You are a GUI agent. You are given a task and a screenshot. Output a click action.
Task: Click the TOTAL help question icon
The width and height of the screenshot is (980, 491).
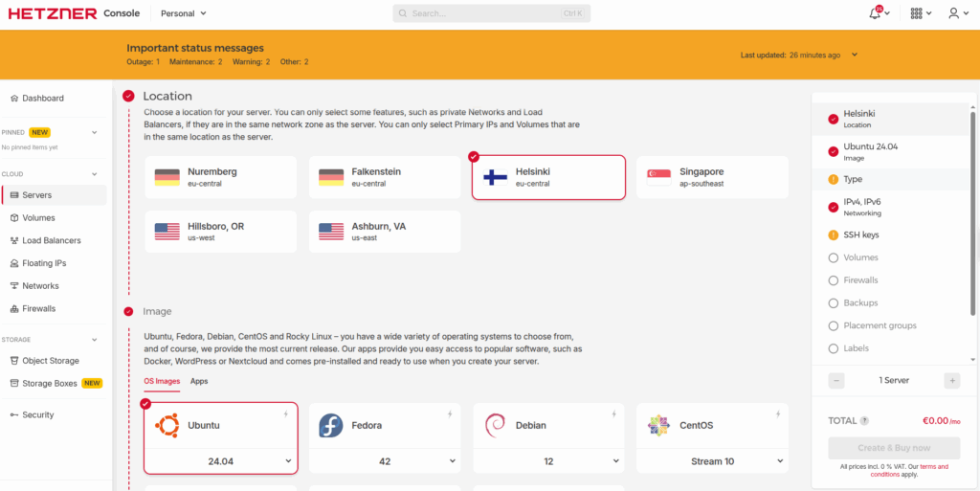click(864, 421)
